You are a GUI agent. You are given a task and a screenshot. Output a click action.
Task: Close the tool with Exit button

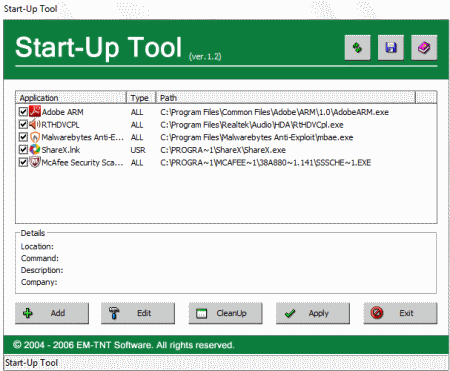[400, 313]
